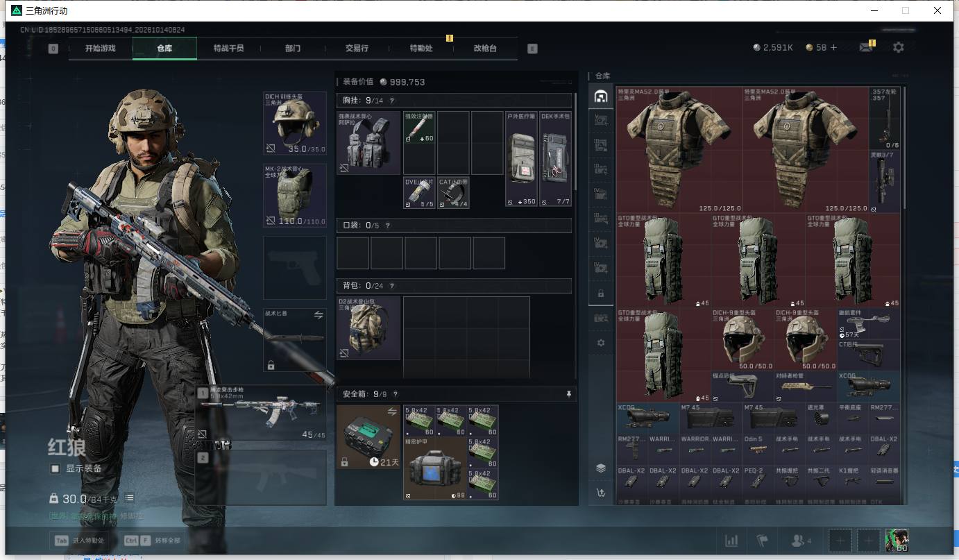Open the warehouse sidebar gear icon
This screenshot has width=959, height=560.
click(601, 343)
